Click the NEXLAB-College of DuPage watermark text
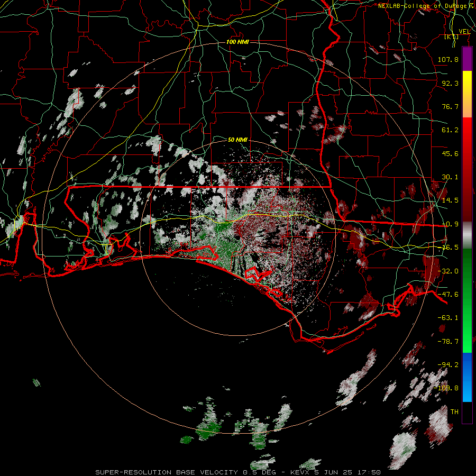 426,6
